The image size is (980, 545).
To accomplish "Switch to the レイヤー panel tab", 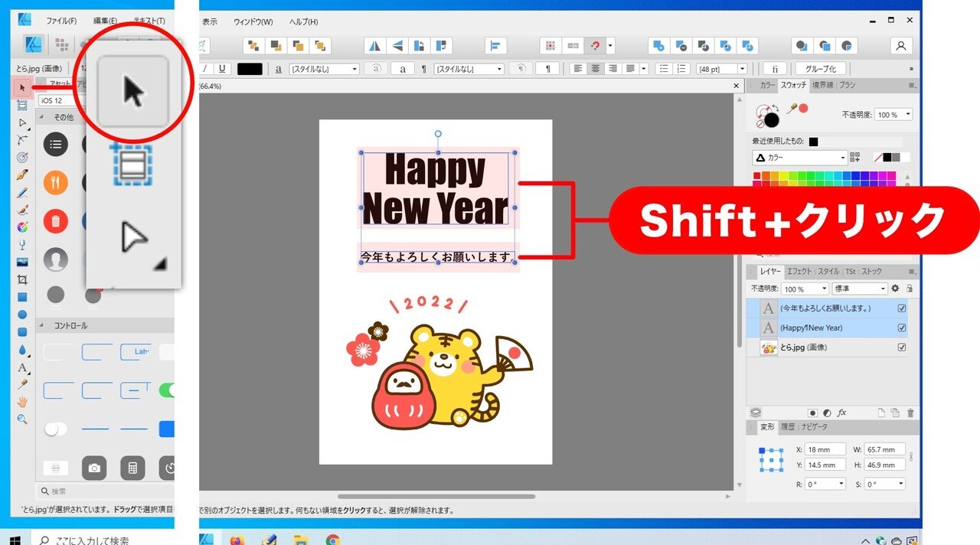I will click(769, 270).
